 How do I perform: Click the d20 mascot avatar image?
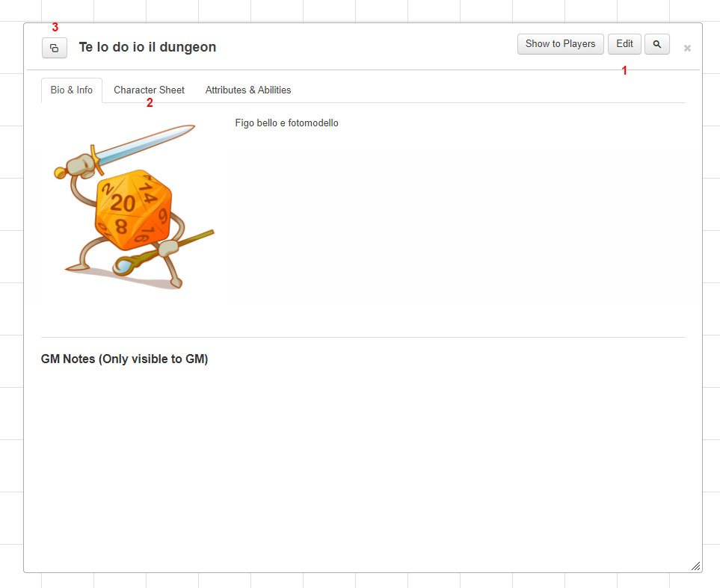(x=134, y=207)
